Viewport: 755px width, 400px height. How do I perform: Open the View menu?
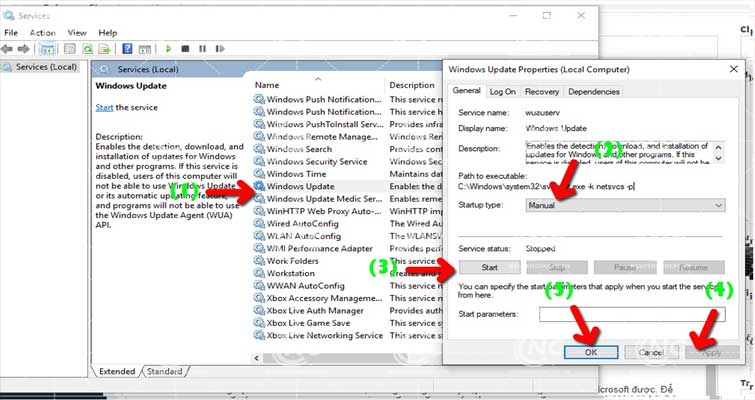pos(77,33)
